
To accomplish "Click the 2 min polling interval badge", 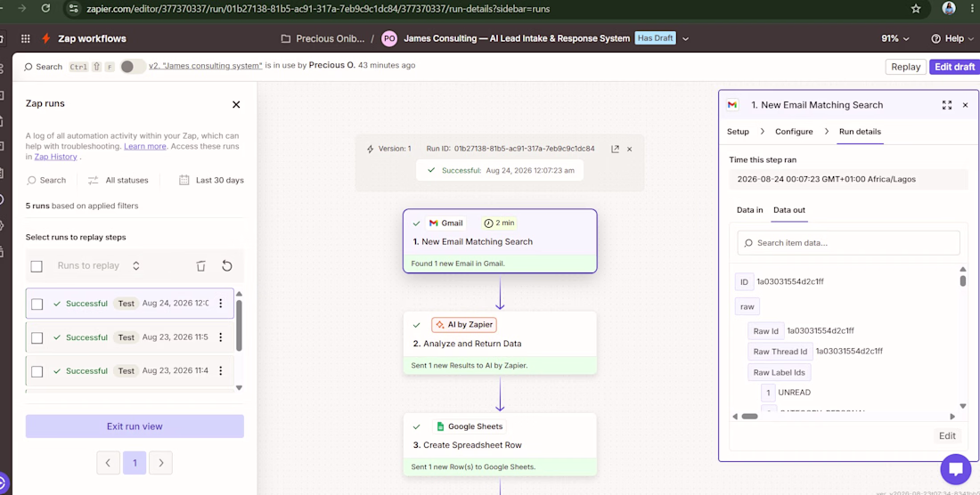I will tap(500, 223).
